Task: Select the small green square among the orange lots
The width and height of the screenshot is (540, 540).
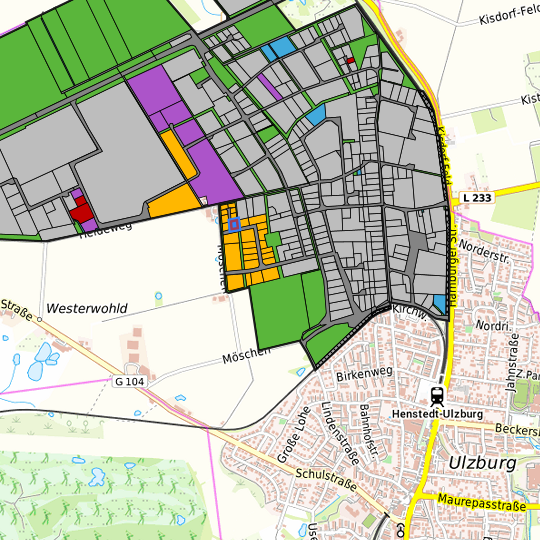Action: pyautogui.click(x=273, y=239)
